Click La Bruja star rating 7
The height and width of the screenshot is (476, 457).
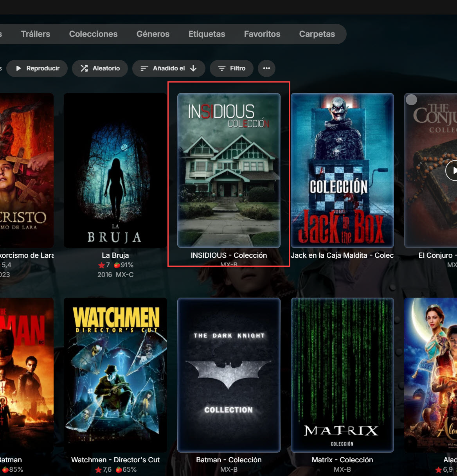pyautogui.click(x=104, y=265)
